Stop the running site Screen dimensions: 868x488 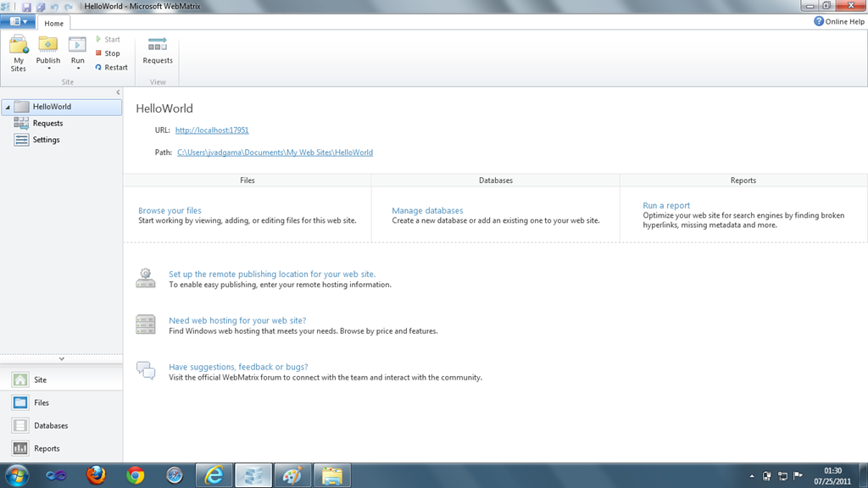[108, 53]
